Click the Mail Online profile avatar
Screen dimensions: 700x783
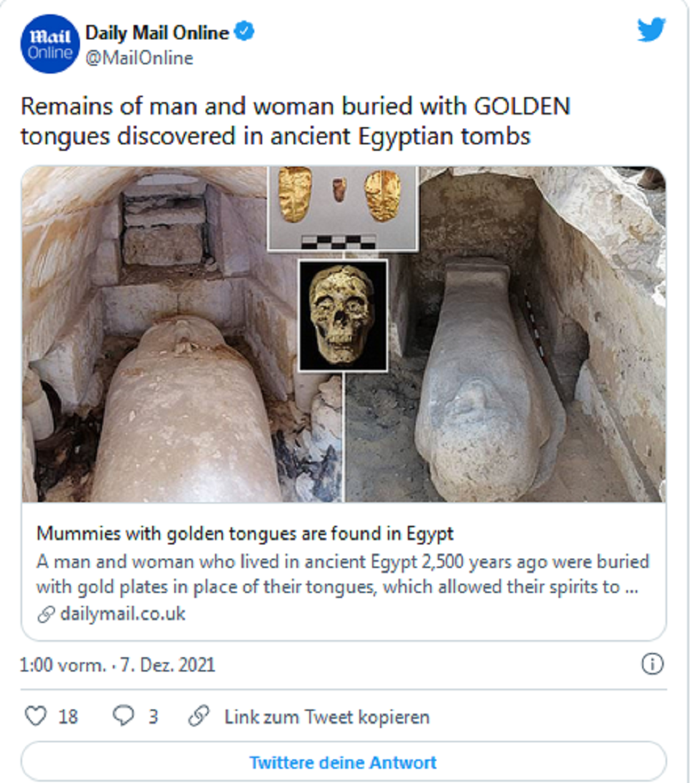click(x=49, y=44)
